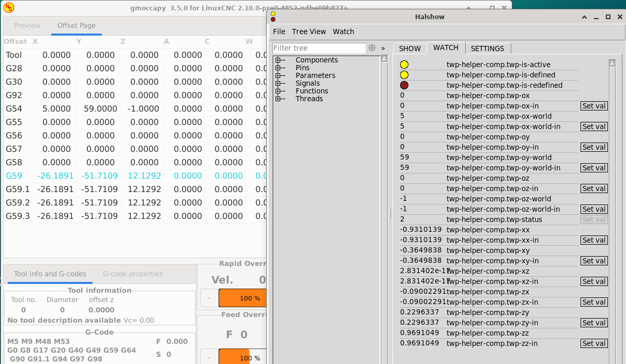Expand the Pins tree node
The image size is (626, 364).
tap(278, 68)
